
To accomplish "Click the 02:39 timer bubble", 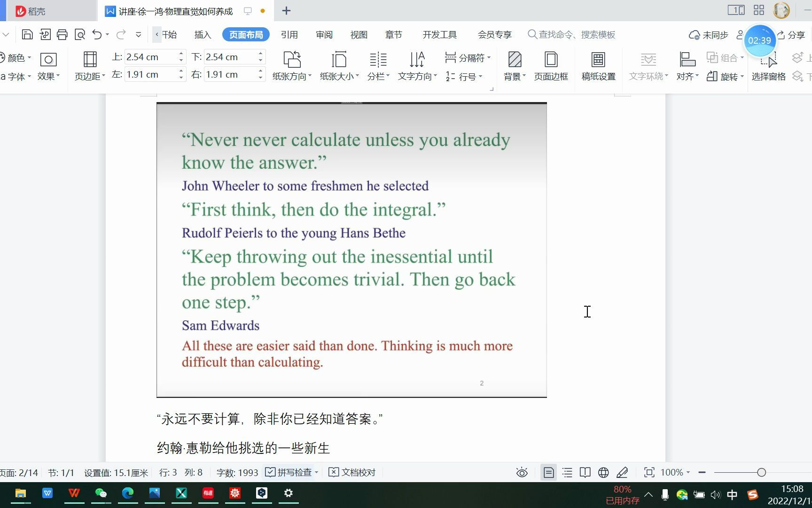I will pos(759,40).
